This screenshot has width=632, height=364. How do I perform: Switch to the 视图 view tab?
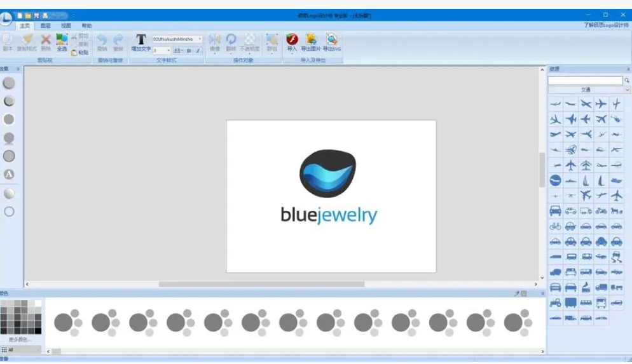click(66, 26)
